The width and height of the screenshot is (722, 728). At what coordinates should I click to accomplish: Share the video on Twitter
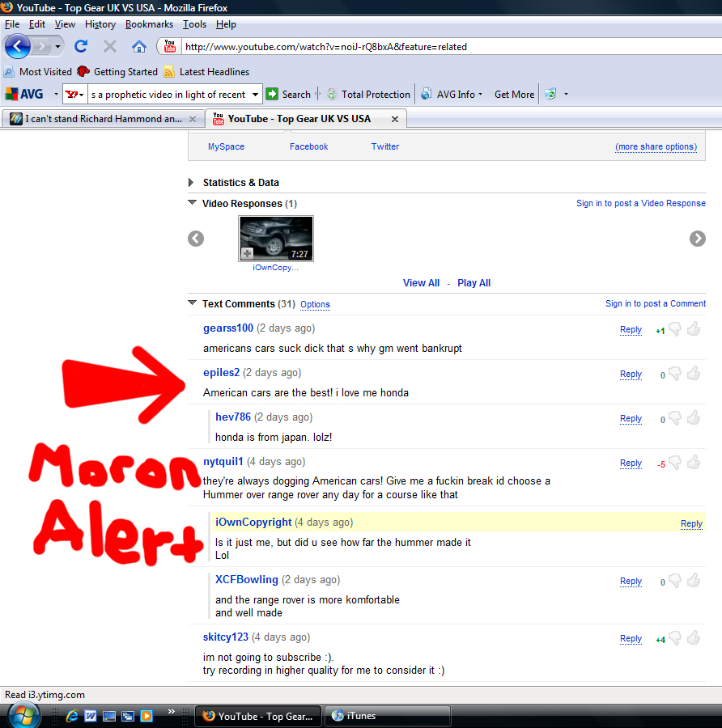384,146
